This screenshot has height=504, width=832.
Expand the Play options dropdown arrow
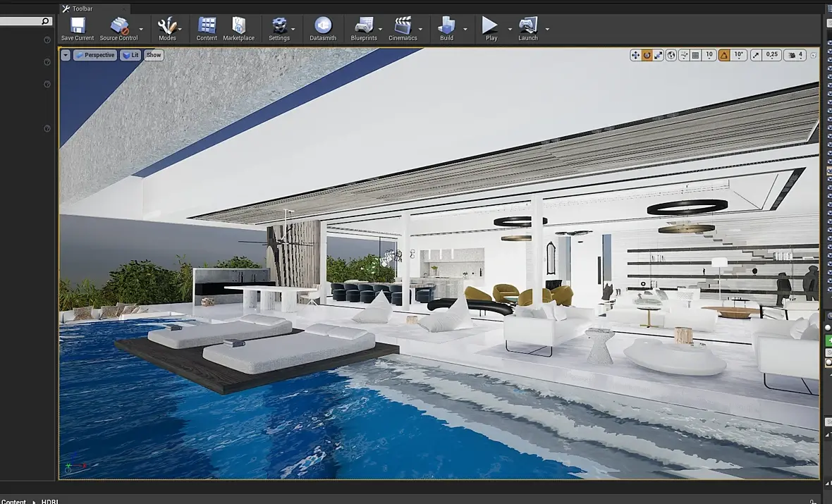[510, 29]
